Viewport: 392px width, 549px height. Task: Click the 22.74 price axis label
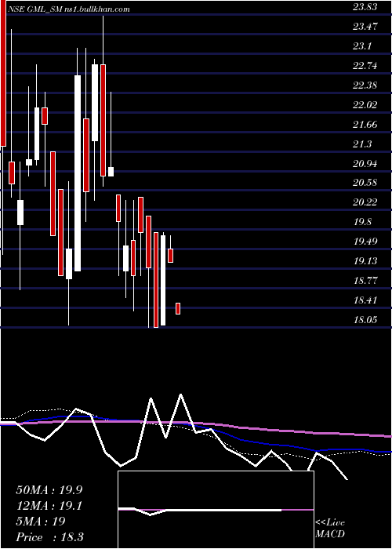click(365, 65)
